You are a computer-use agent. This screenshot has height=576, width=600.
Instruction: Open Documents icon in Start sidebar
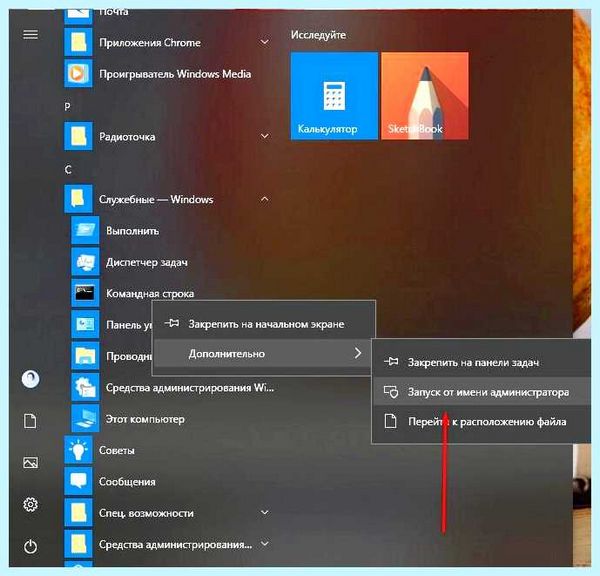pyautogui.click(x=30, y=421)
